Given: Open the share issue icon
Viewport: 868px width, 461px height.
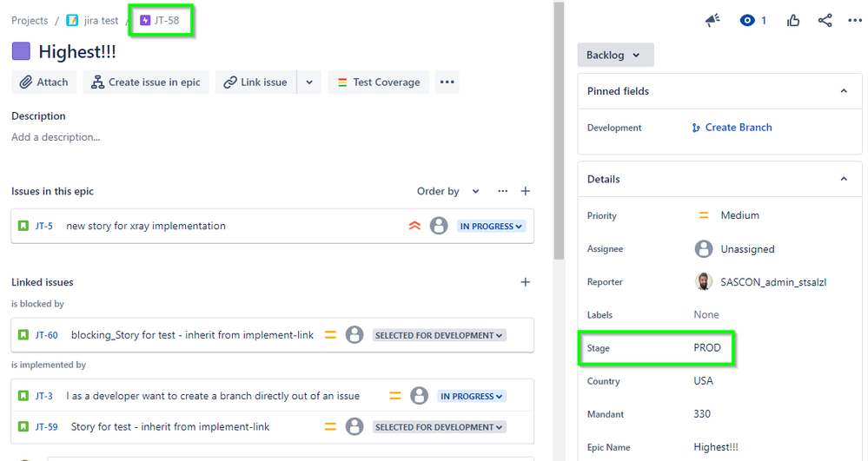Looking at the screenshot, I should 825,21.
